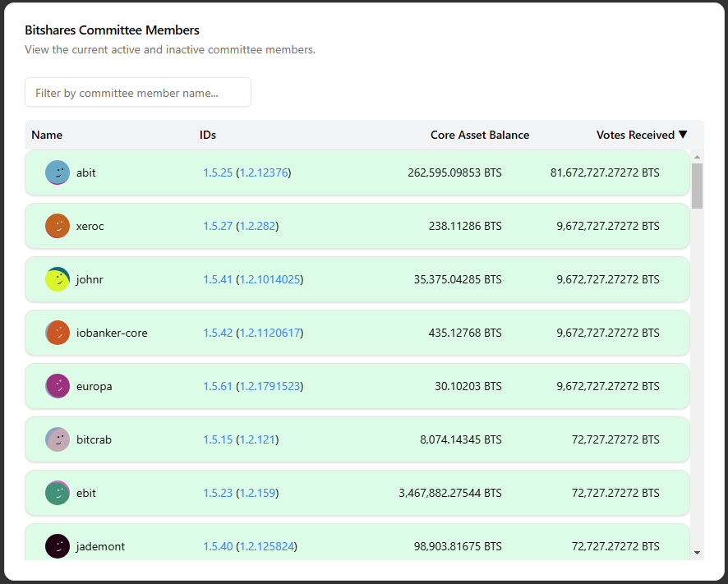The width and height of the screenshot is (728, 584).
Task: Click iobanker-core's avatar icon
Action: click(x=58, y=333)
